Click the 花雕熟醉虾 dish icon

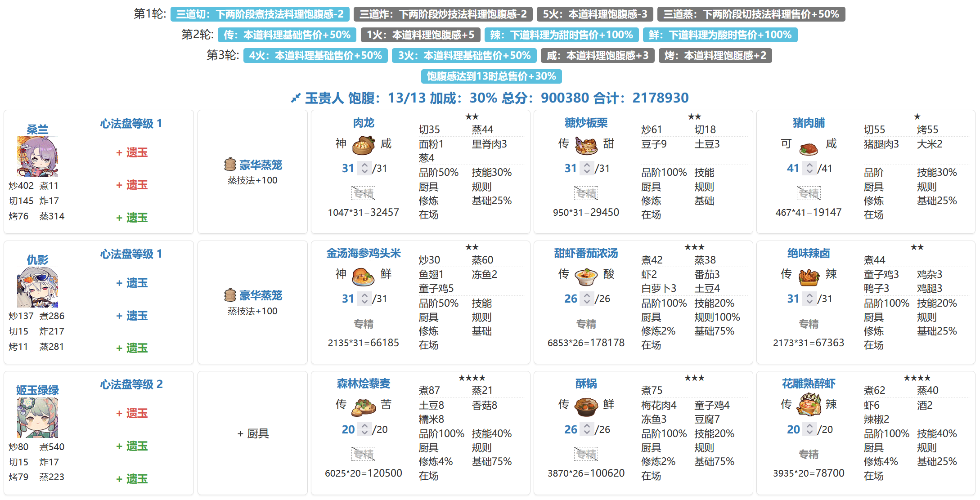[x=808, y=404]
